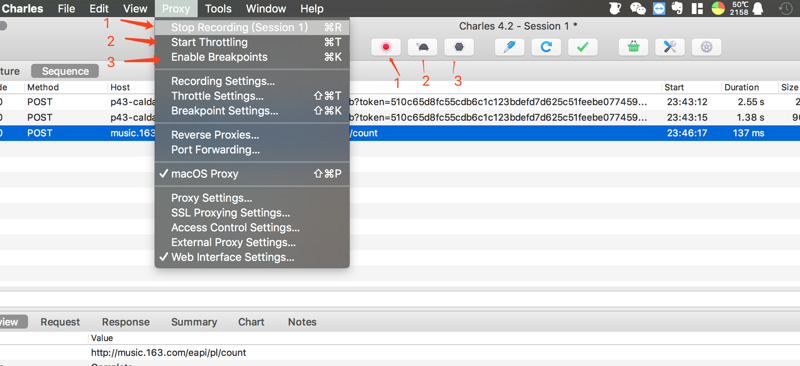Switch to the Request tab
Screen dimensions: 800x366
[x=60, y=322]
